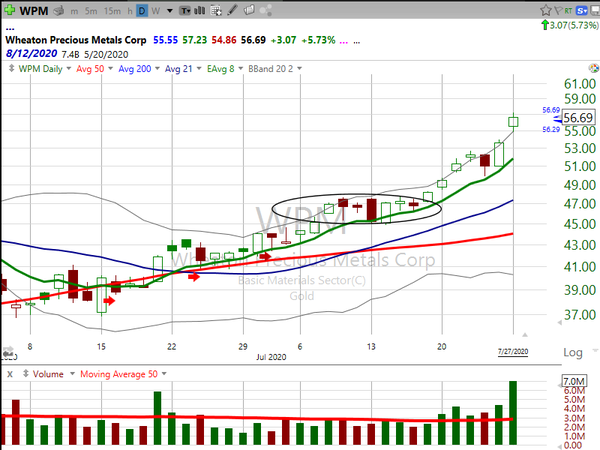Switch to the Daily (D) timeframe
The image size is (600, 450).
pos(142,10)
